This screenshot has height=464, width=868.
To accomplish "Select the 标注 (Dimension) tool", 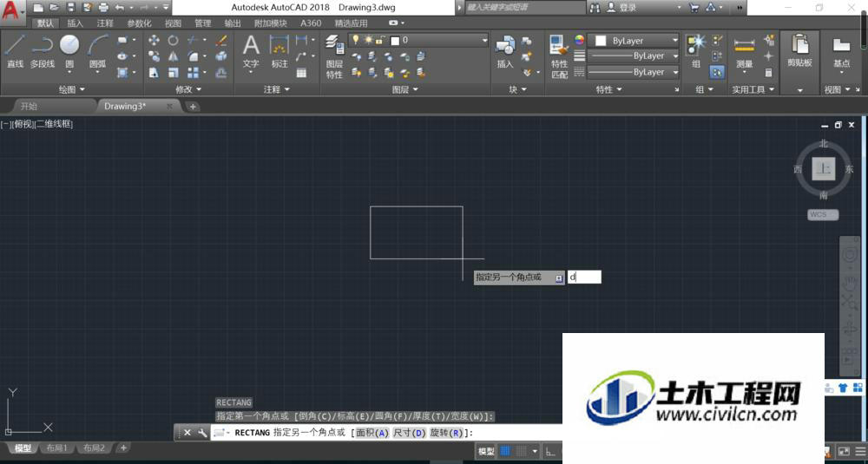I will [x=279, y=51].
